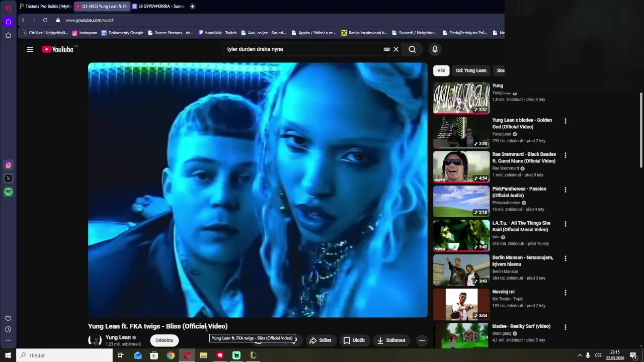Play the Berlin Manson Netancujem thumbnail

click(461, 269)
